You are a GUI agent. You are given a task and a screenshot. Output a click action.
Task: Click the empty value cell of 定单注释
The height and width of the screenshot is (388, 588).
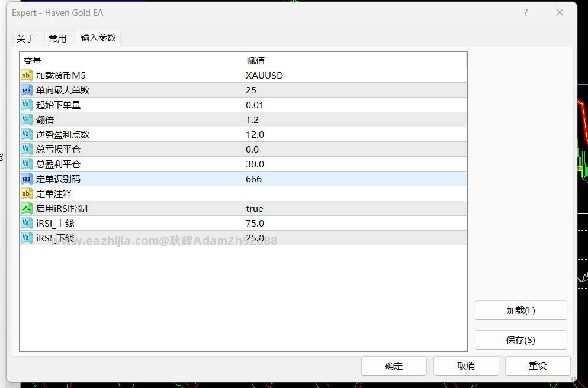pyautogui.click(x=355, y=193)
